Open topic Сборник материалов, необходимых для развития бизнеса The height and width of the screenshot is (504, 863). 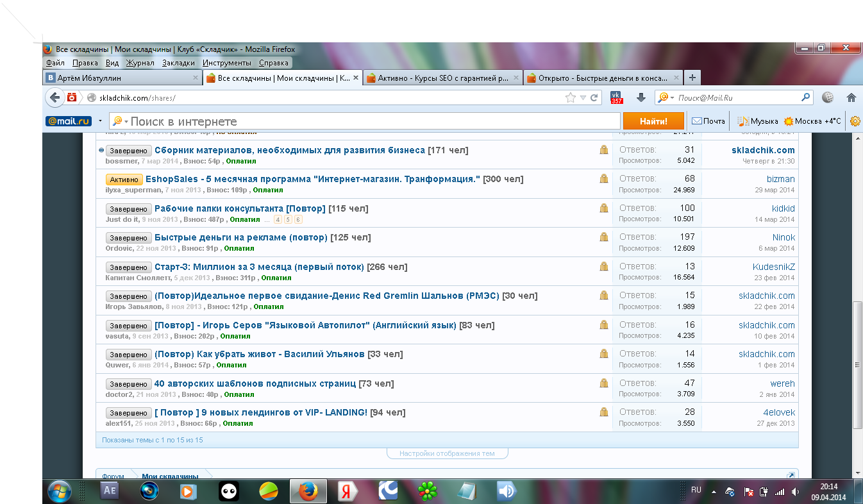[x=290, y=150]
